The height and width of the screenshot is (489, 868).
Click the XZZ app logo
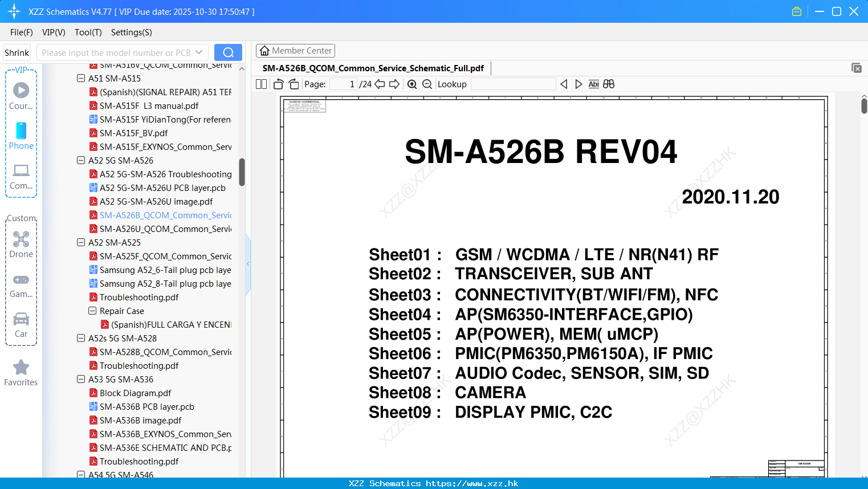[x=14, y=11]
